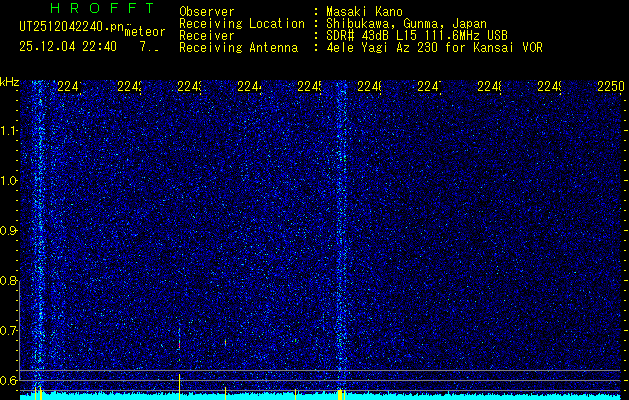
Task: Click the 0.8 kHz frequency axis label
Action: 9,281
